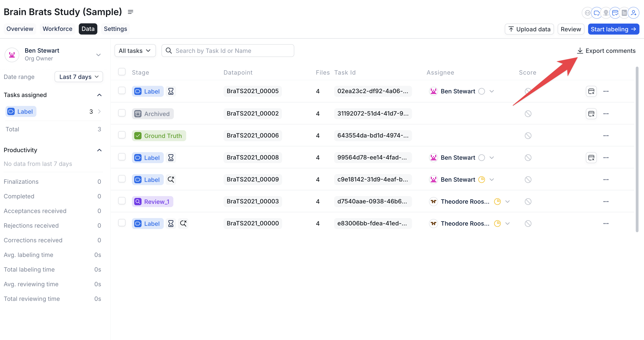Click the Start labeling button
Screen dimensions: 644x340
point(614,29)
